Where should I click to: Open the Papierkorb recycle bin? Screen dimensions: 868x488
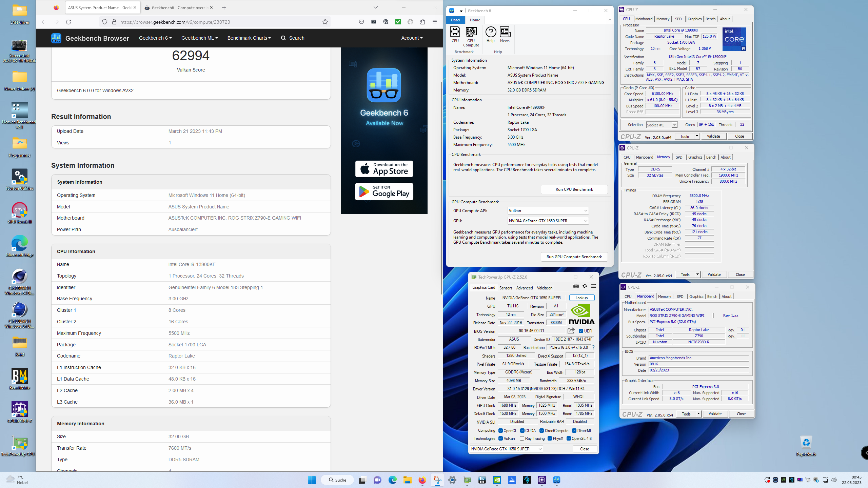pos(806,446)
